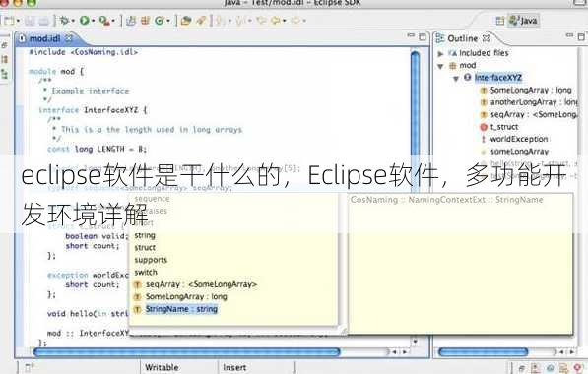This screenshot has width=588, height=374.
Task: Choose highlighted 'StringName : string' proposal
Action: pos(181,309)
